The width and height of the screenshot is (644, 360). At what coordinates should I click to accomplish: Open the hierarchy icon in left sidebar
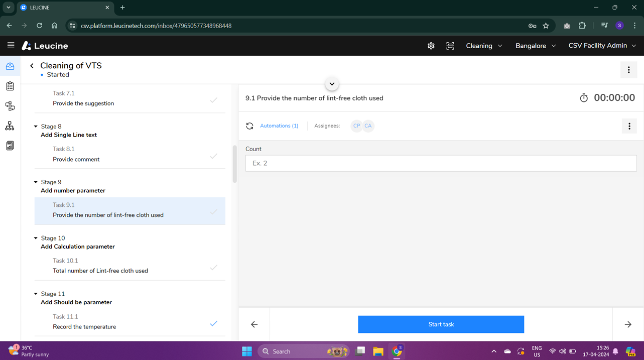10,126
